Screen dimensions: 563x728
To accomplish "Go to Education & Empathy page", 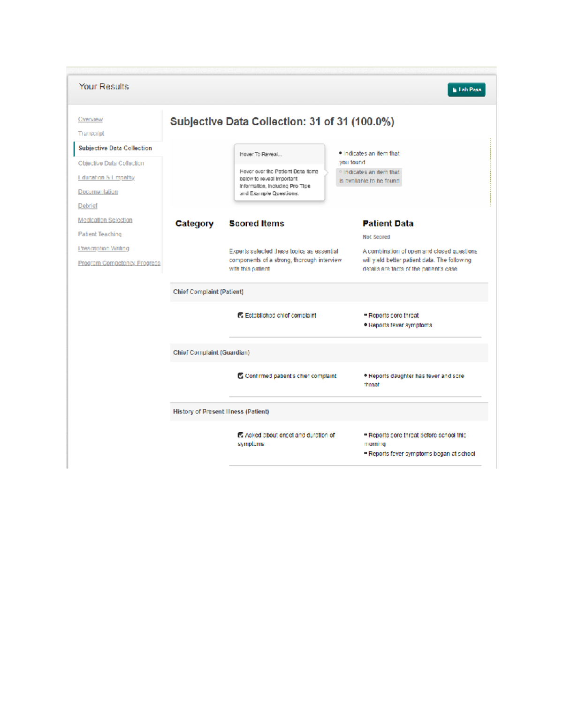I will pyautogui.click(x=106, y=178).
